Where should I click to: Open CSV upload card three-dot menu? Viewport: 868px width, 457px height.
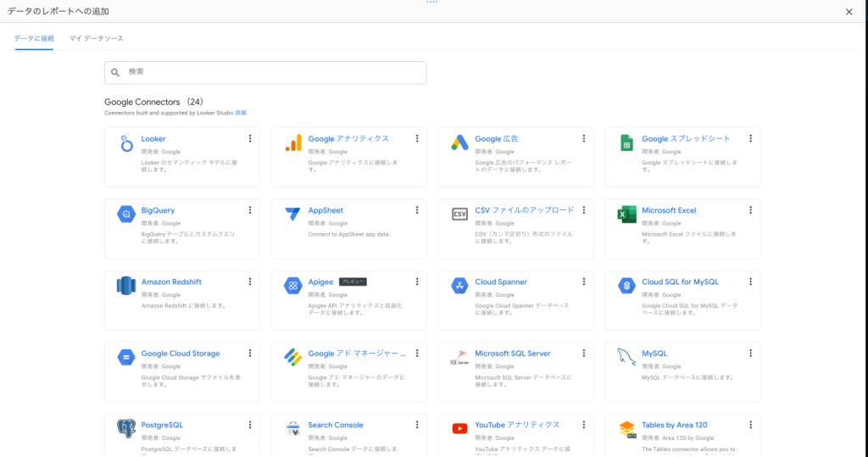(x=583, y=210)
